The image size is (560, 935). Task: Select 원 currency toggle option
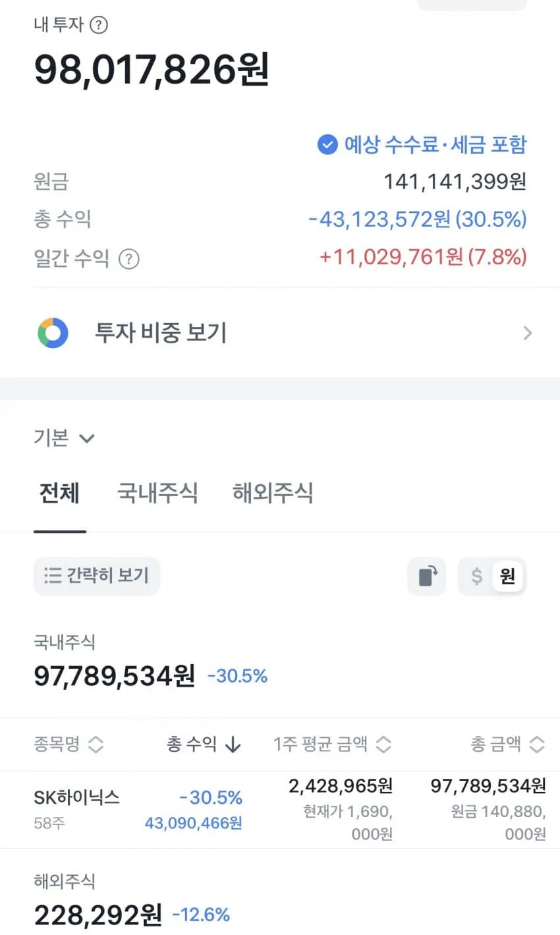507,577
